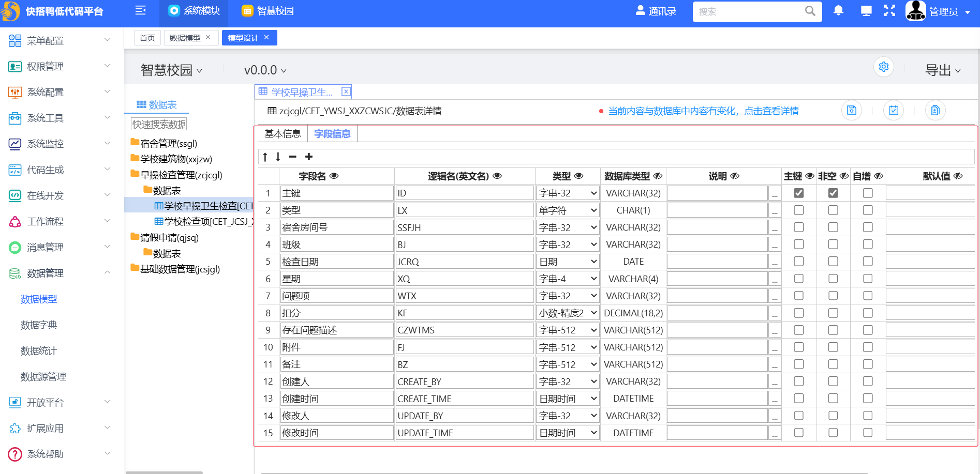Open the type dropdown for the ID row
This screenshot has width=980, height=474.
pyautogui.click(x=568, y=193)
